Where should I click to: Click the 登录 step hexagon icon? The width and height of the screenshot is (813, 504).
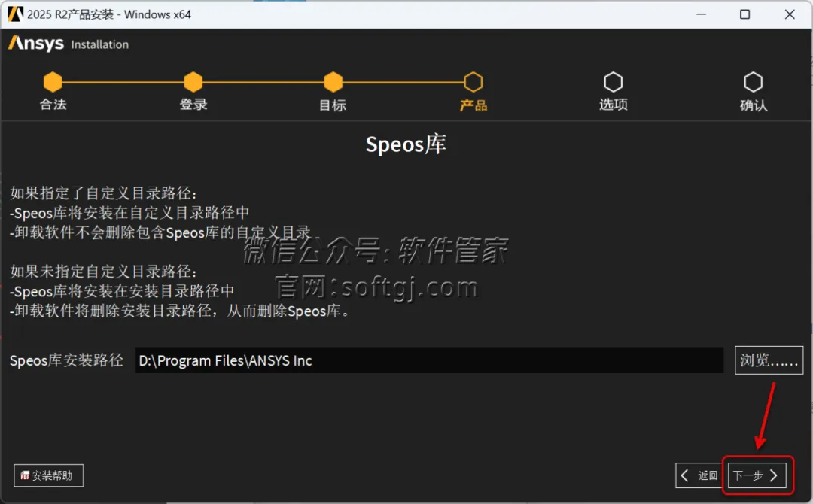pos(193,82)
